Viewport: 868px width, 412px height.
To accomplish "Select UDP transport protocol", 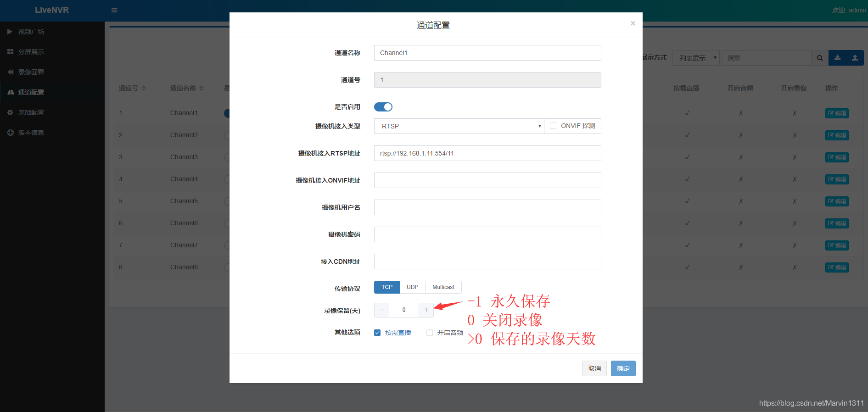I will [413, 287].
